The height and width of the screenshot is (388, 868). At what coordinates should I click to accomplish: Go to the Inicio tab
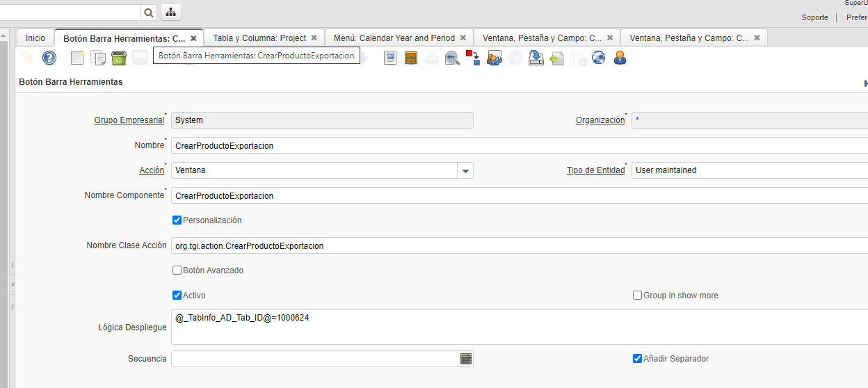[x=35, y=38]
